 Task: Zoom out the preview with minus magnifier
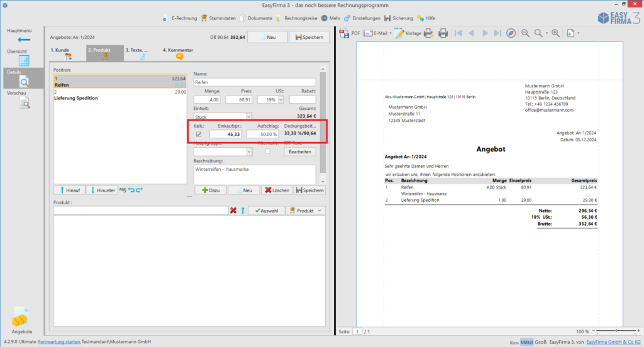[x=525, y=33]
